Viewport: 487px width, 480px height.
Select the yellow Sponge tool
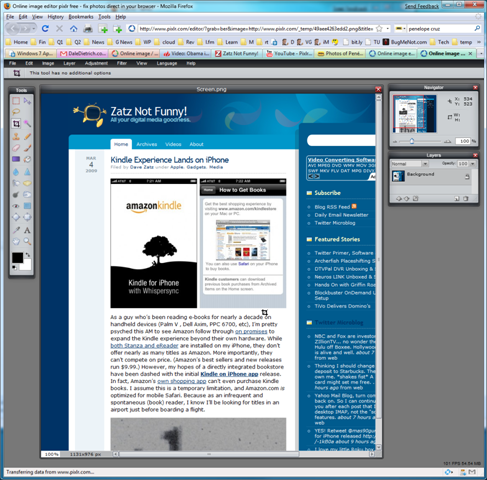pyautogui.click(x=27, y=183)
